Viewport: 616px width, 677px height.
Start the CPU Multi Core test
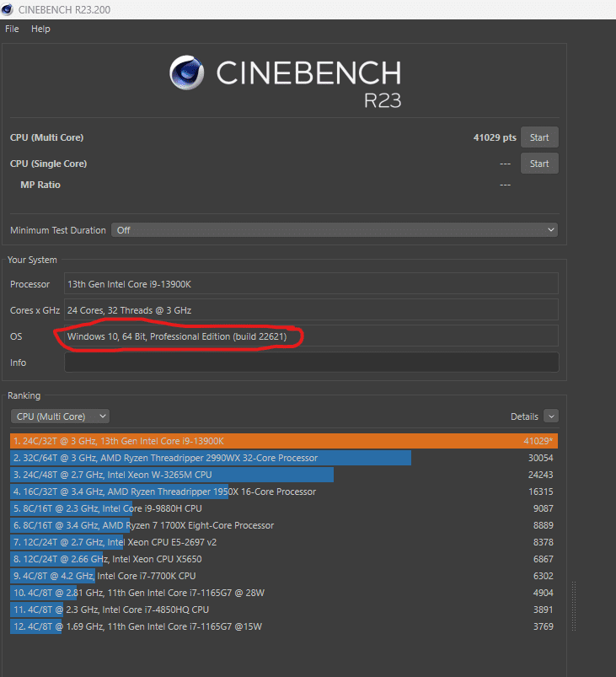coord(539,137)
